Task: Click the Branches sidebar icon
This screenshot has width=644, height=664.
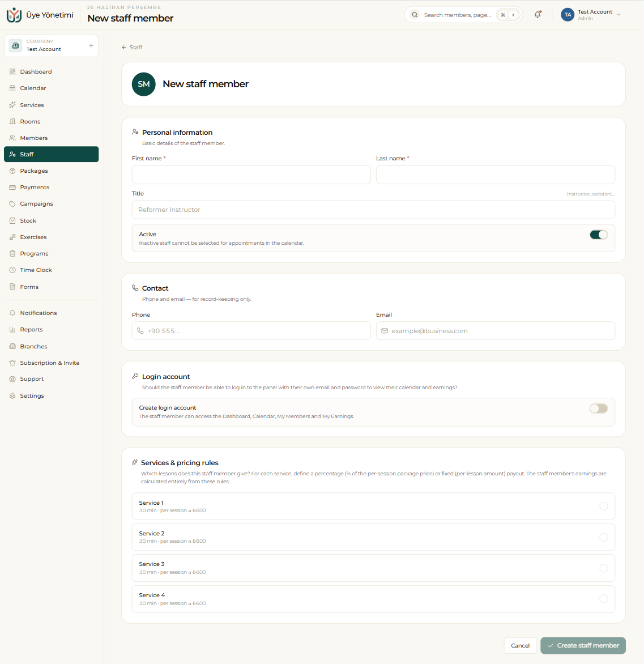Action: (12, 346)
